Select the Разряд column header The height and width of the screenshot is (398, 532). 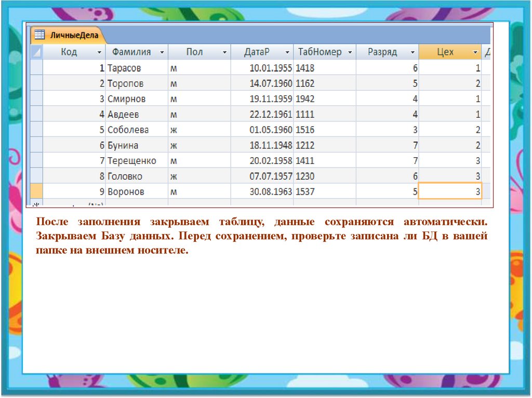388,52
